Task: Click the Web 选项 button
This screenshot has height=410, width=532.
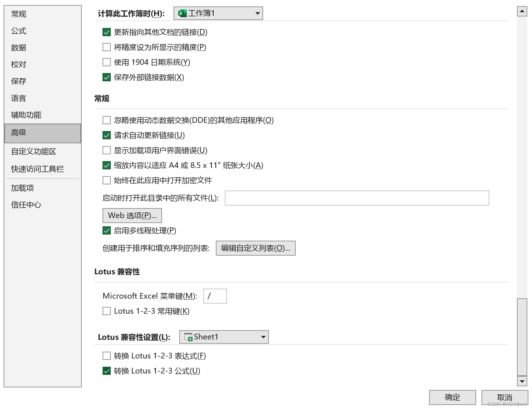Action: (132, 216)
